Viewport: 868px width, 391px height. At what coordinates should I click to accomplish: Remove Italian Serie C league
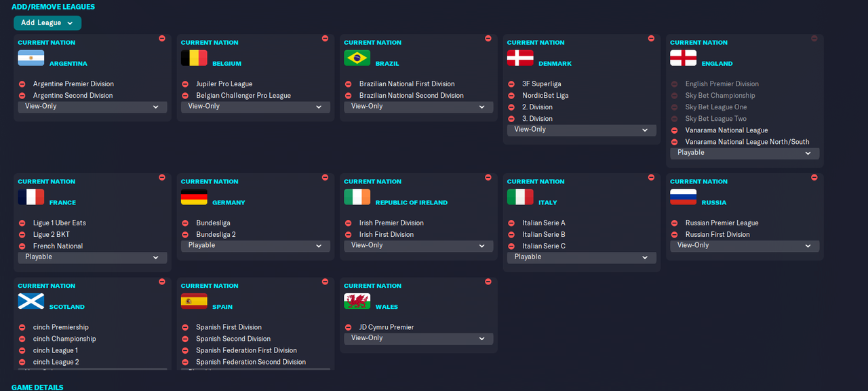click(511, 246)
